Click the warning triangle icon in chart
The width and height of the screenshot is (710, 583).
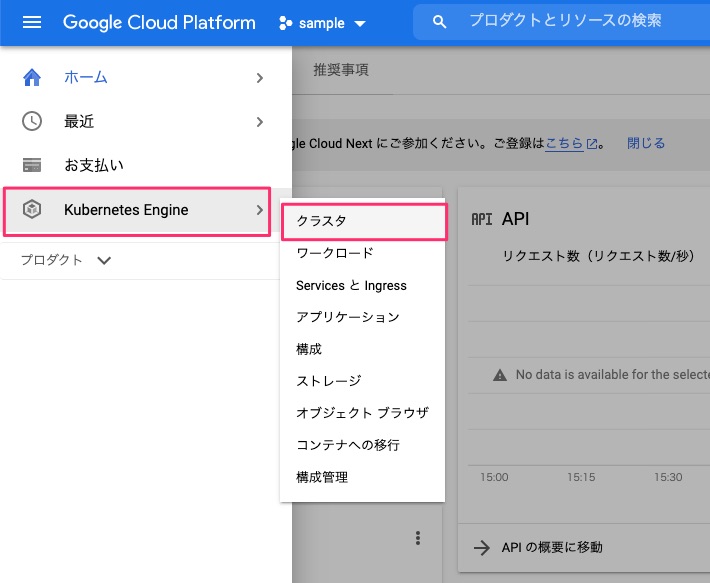pyautogui.click(x=499, y=375)
